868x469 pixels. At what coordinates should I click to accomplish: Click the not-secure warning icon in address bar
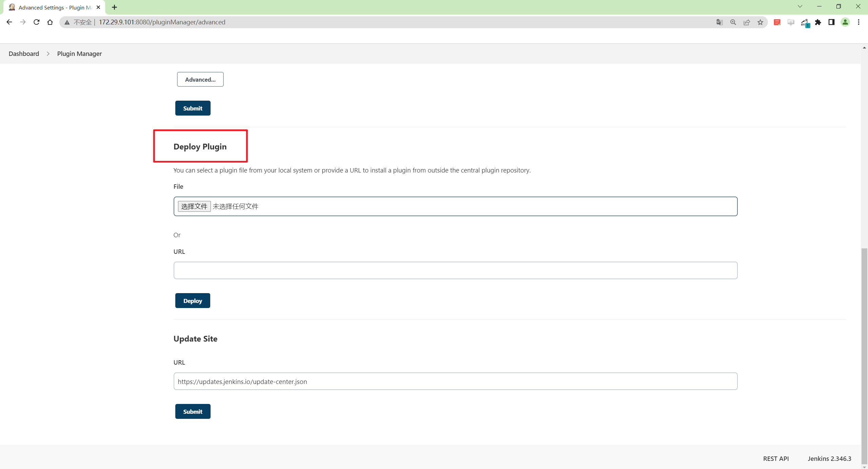click(67, 22)
